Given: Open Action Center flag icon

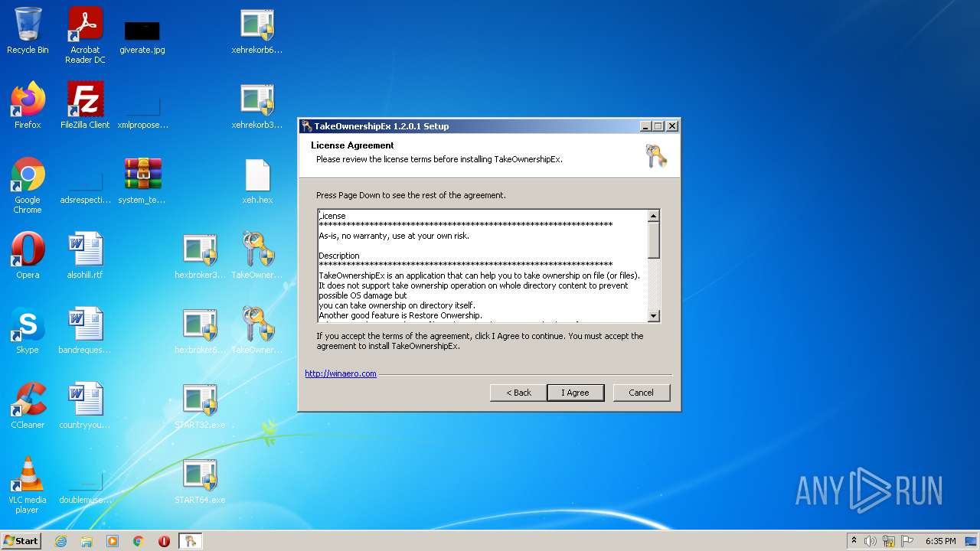Looking at the screenshot, I should pos(907,541).
